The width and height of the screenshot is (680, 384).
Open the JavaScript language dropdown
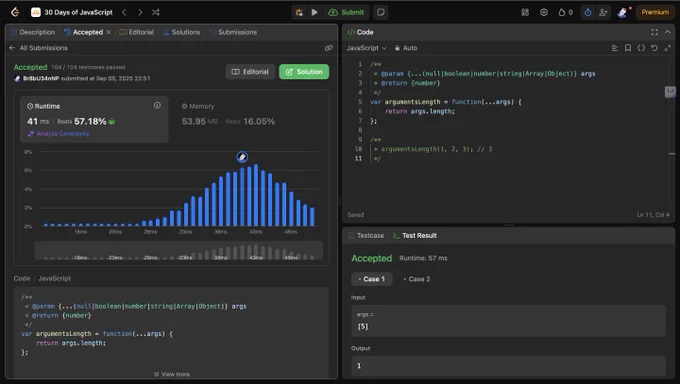click(366, 48)
